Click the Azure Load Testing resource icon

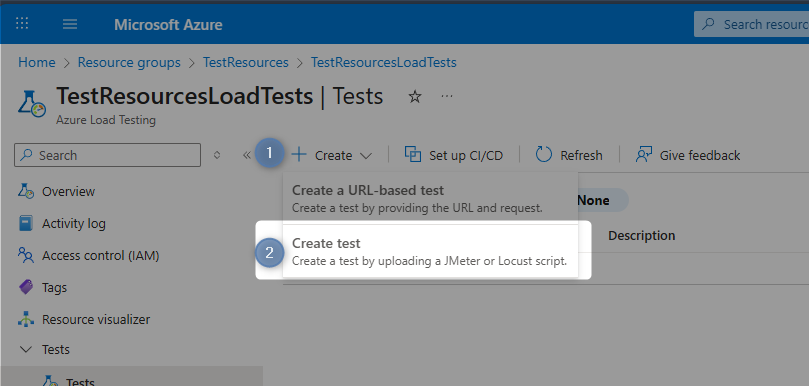point(32,104)
